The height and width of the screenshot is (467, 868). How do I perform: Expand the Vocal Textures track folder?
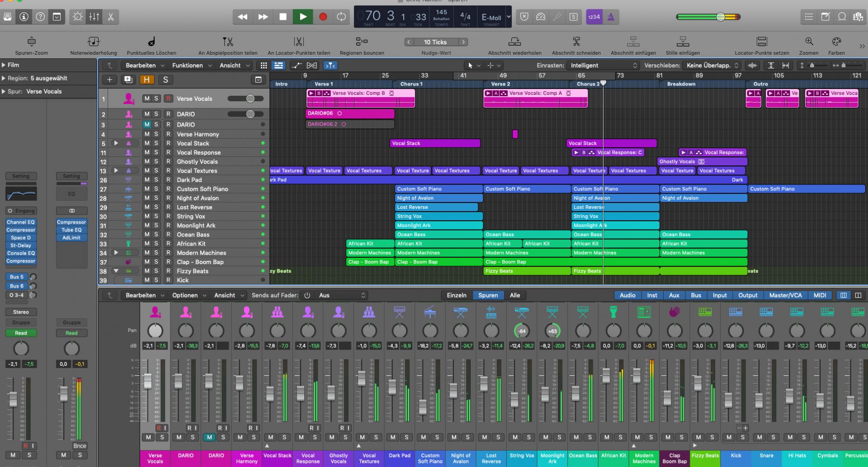[116, 170]
